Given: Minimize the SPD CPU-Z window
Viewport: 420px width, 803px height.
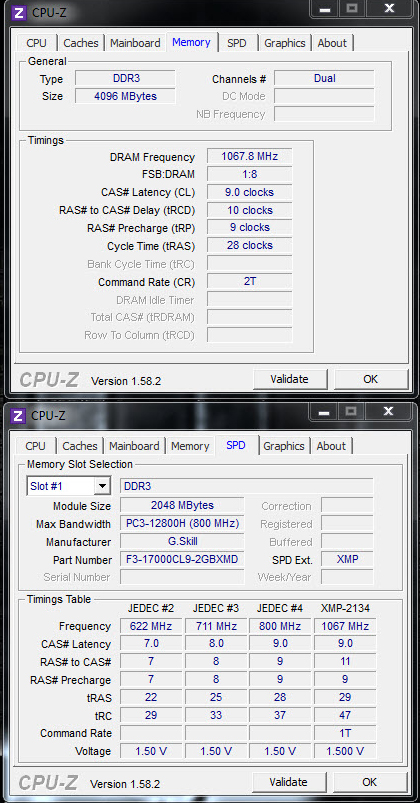Looking at the screenshot, I should coord(325,411).
